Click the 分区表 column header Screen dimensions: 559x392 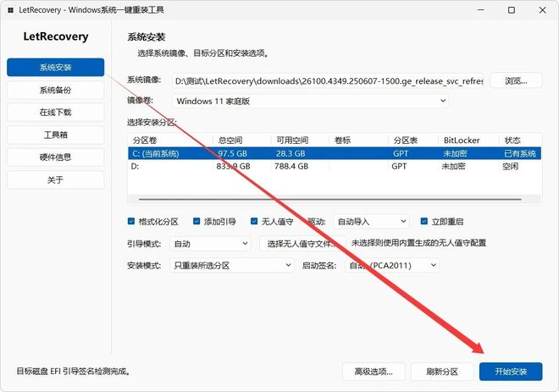tap(413, 140)
